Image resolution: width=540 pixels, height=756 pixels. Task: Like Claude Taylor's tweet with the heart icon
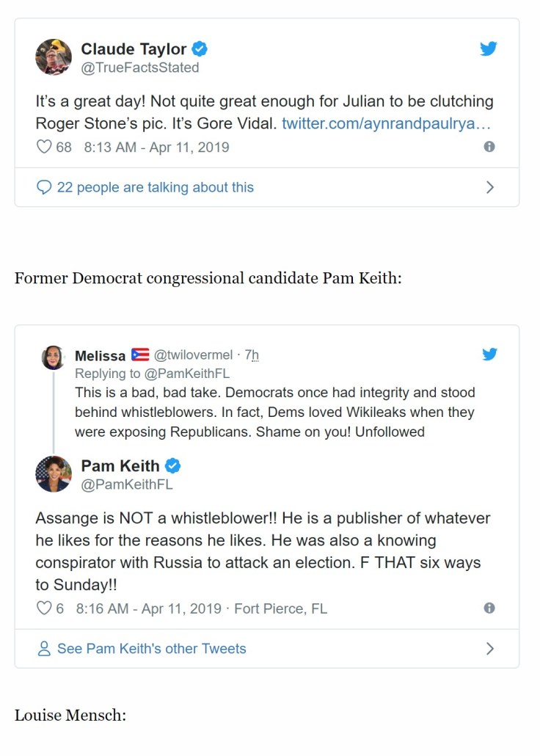[44, 147]
